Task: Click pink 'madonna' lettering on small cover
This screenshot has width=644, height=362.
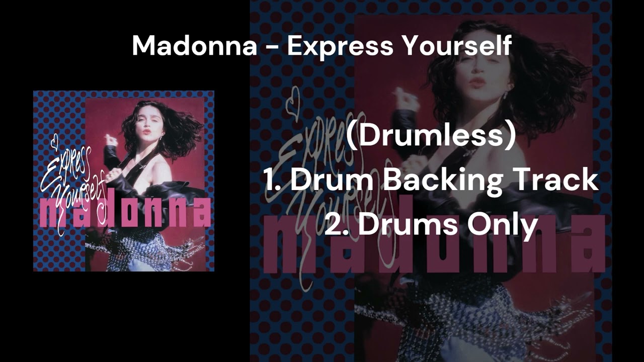Action: (x=125, y=212)
